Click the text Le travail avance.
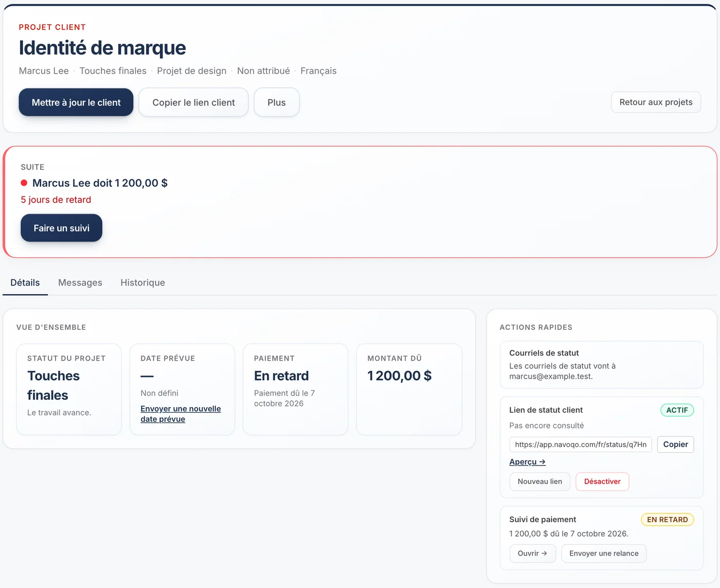 click(x=59, y=413)
